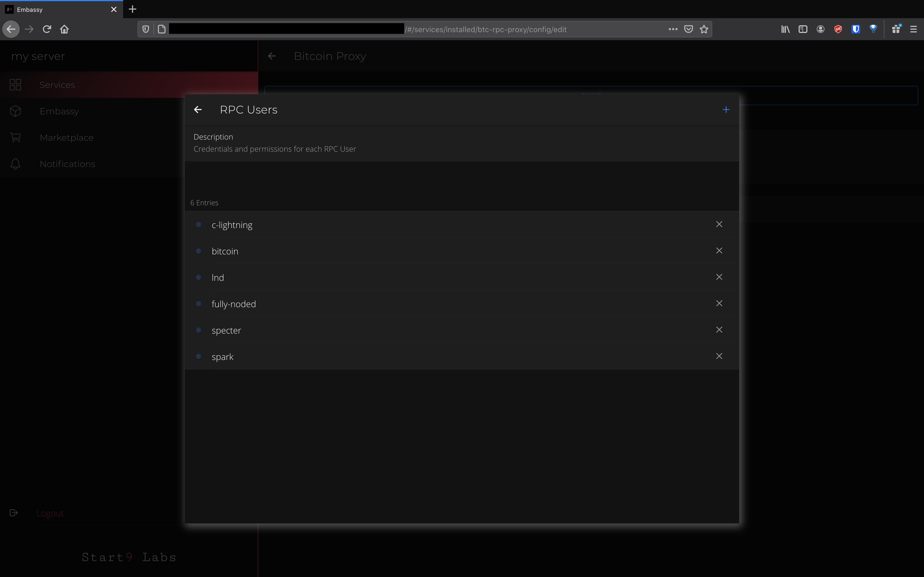This screenshot has height=577, width=924.
Task: Open the c-lightning user entry
Action: pyautogui.click(x=232, y=225)
